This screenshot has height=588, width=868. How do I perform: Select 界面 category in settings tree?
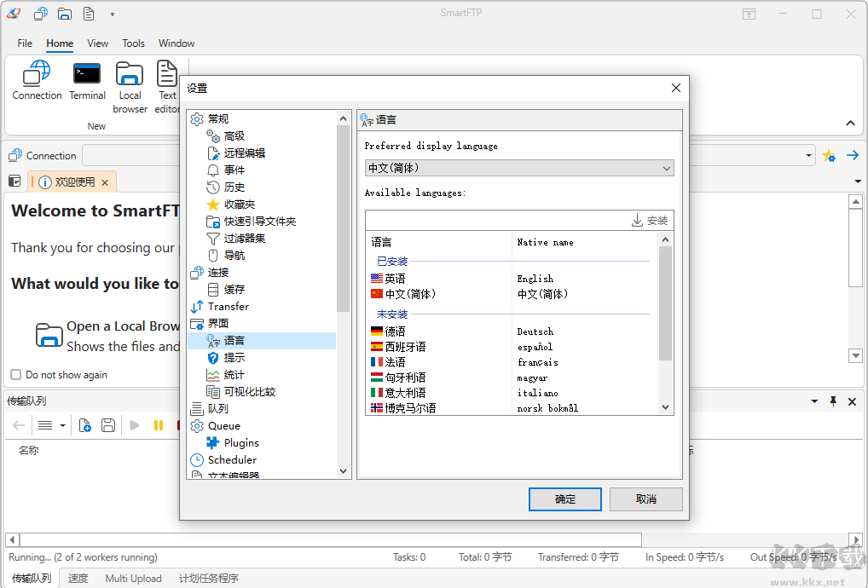tap(217, 324)
